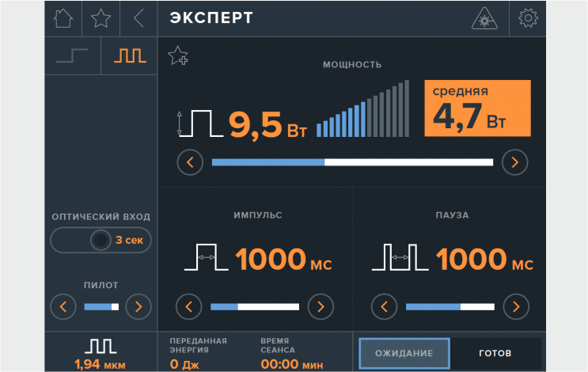Open favorites with the star icon
The width and height of the screenshot is (588, 372).
tap(101, 18)
